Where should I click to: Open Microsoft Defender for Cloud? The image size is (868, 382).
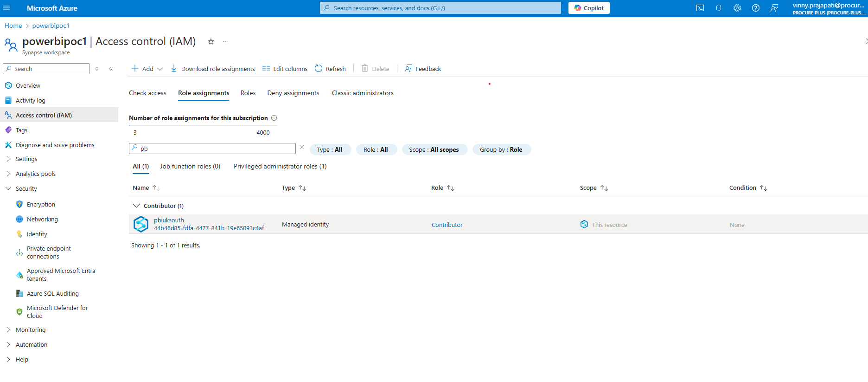(57, 312)
